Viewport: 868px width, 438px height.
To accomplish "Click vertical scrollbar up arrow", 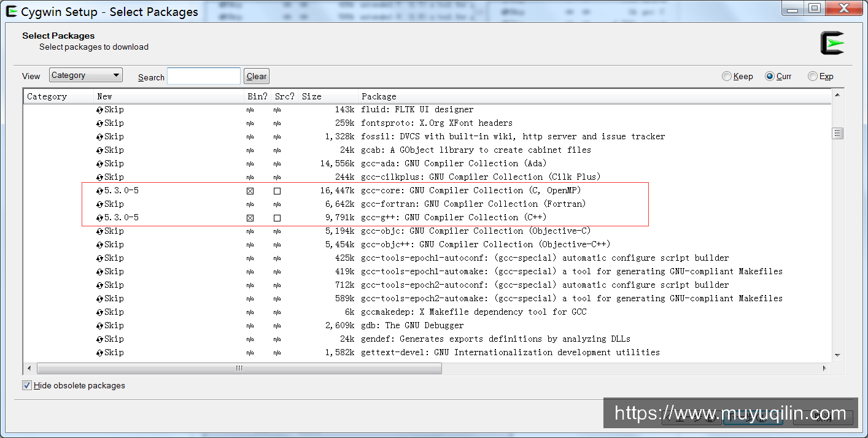I will [837, 96].
